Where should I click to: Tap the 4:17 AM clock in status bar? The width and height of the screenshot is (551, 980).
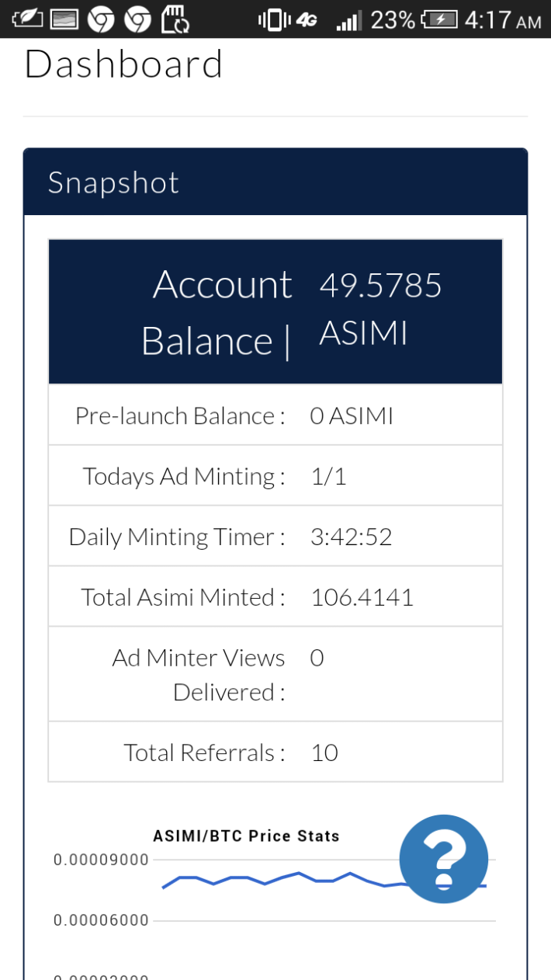pyautogui.click(x=503, y=20)
